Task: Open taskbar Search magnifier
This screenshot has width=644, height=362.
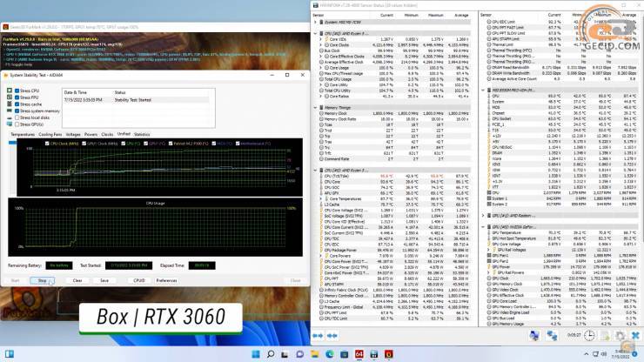Action: pos(271,354)
